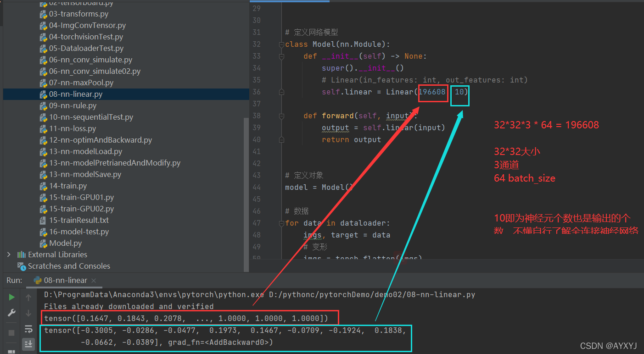Collapse the for loop fold marker
Viewport: 644px width, 354px height.
coord(281,223)
